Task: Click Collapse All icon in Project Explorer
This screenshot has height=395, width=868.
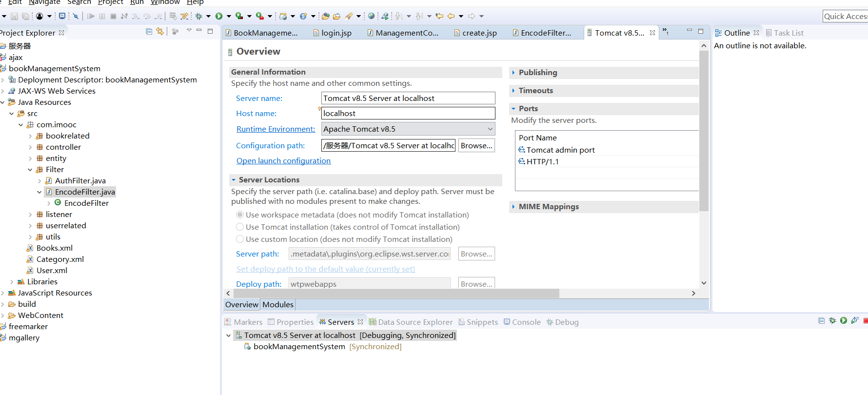Action: (x=149, y=32)
